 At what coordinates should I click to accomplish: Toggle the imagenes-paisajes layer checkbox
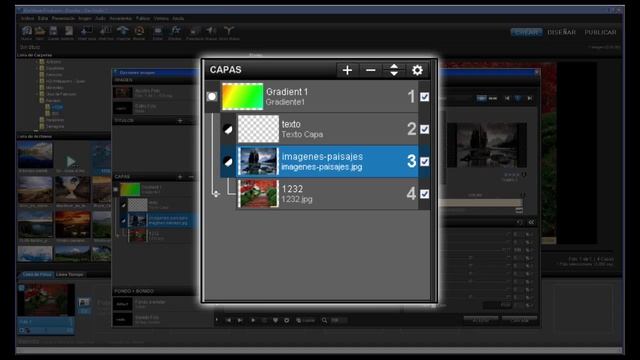(x=424, y=162)
